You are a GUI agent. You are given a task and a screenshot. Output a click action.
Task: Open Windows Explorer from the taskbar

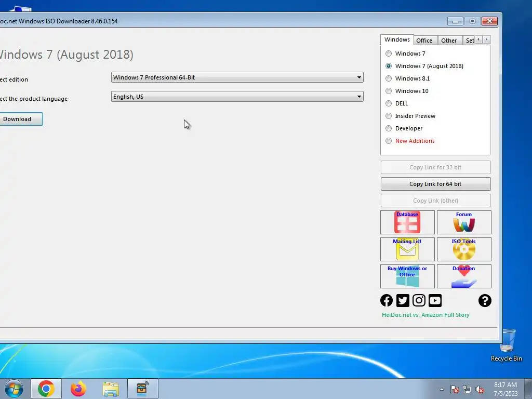(111, 389)
